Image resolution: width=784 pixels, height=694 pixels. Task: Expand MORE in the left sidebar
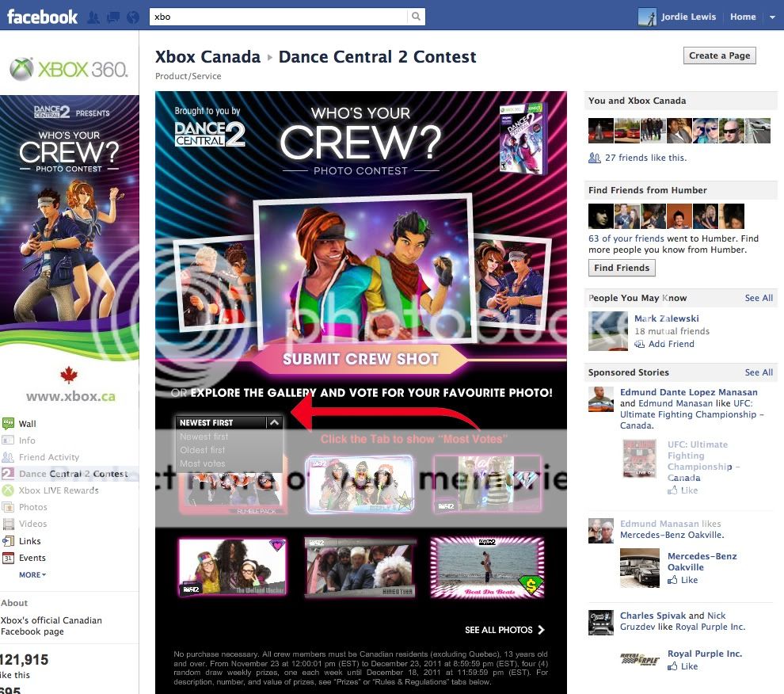(x=32, y=574)
